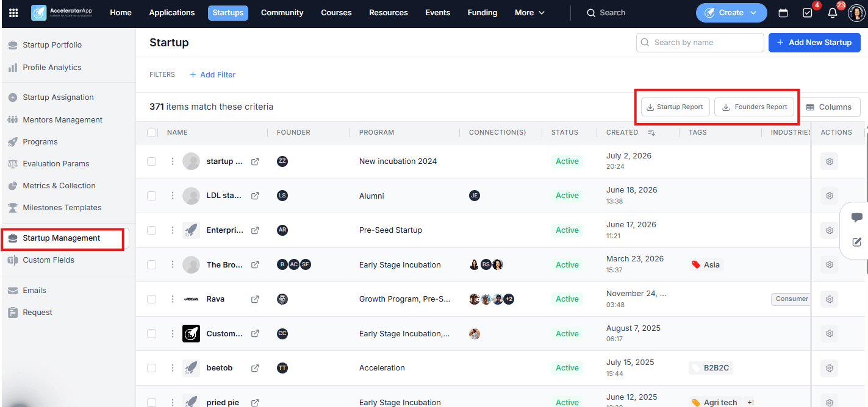Click the Search by name field
The width and height of the screenshot is (868, 407).
[x=700, y=43]
